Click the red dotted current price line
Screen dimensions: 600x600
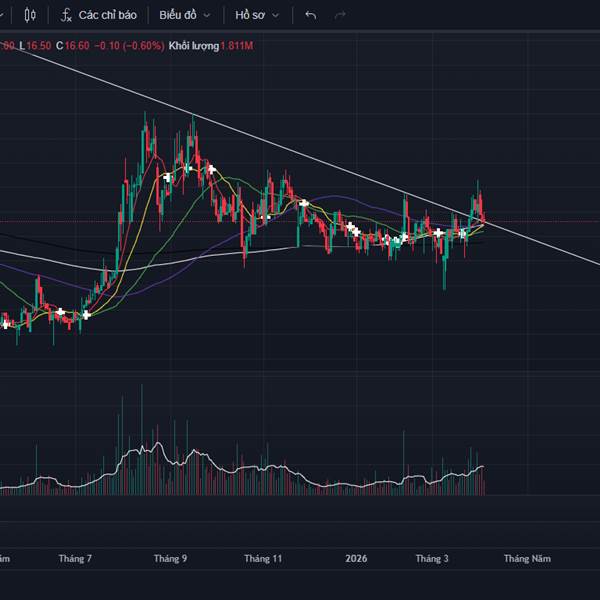[x=540, y=221]
